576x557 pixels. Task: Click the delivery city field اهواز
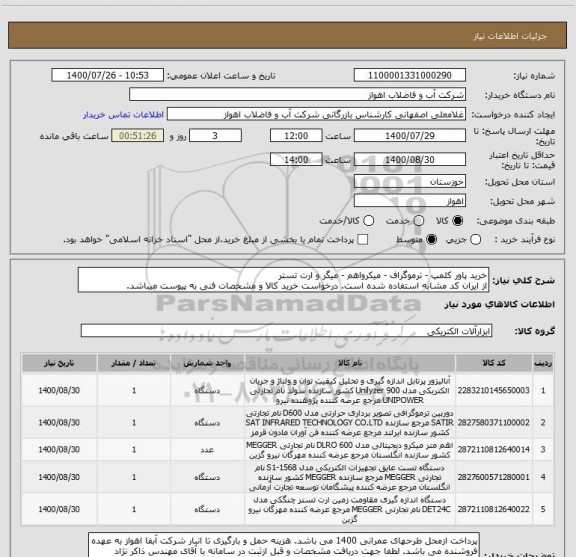(410, 201)
